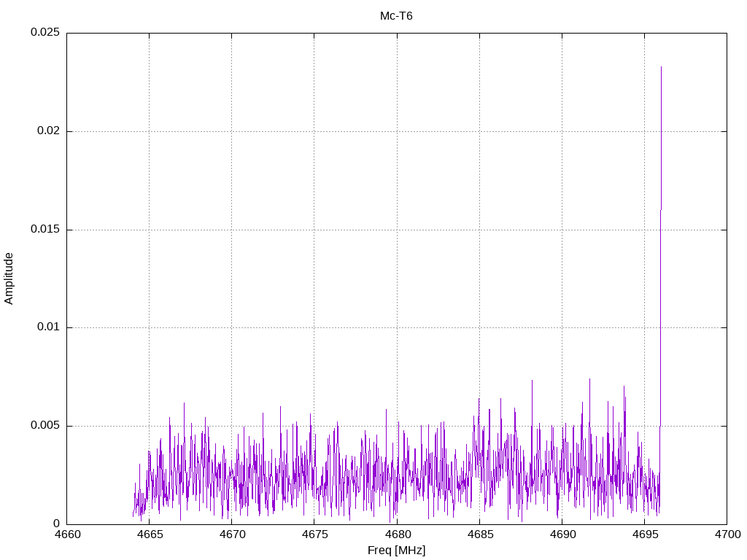Click the y-axis value "0.025"
Image resolution: width=747 pixels, height=560 pixels.
[45, 32]
